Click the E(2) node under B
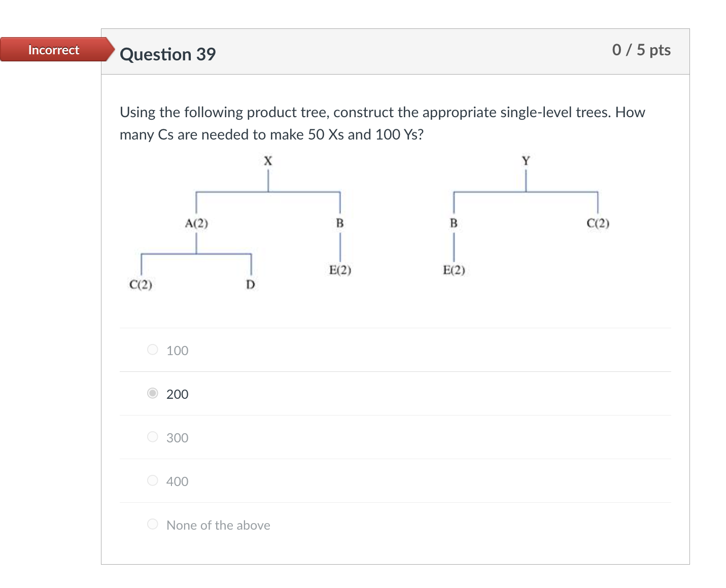 340,269
